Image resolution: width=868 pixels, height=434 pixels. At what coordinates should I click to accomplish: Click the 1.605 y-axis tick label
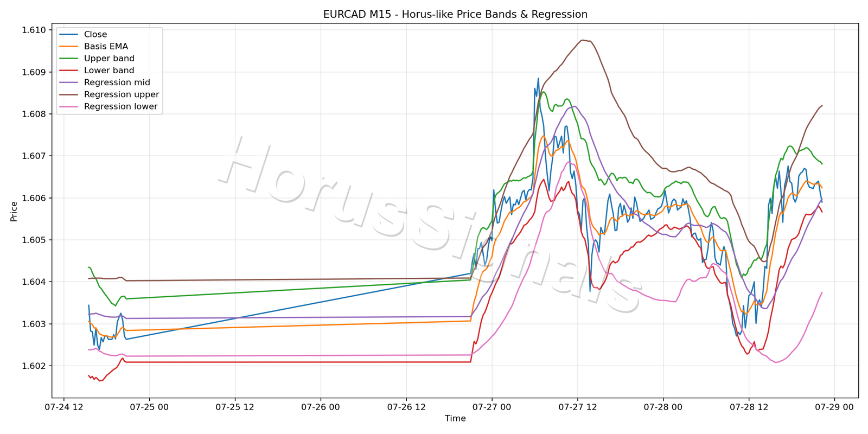click(x=34, y=240)
